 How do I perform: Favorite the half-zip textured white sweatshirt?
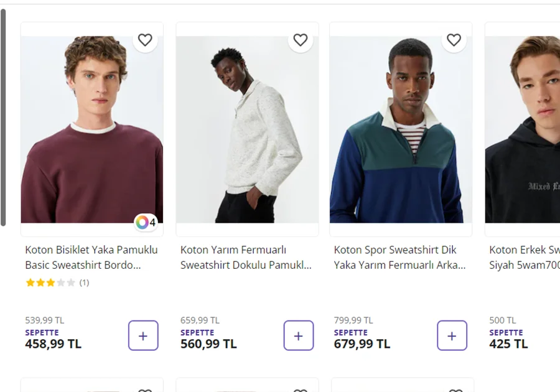point(301,40)
